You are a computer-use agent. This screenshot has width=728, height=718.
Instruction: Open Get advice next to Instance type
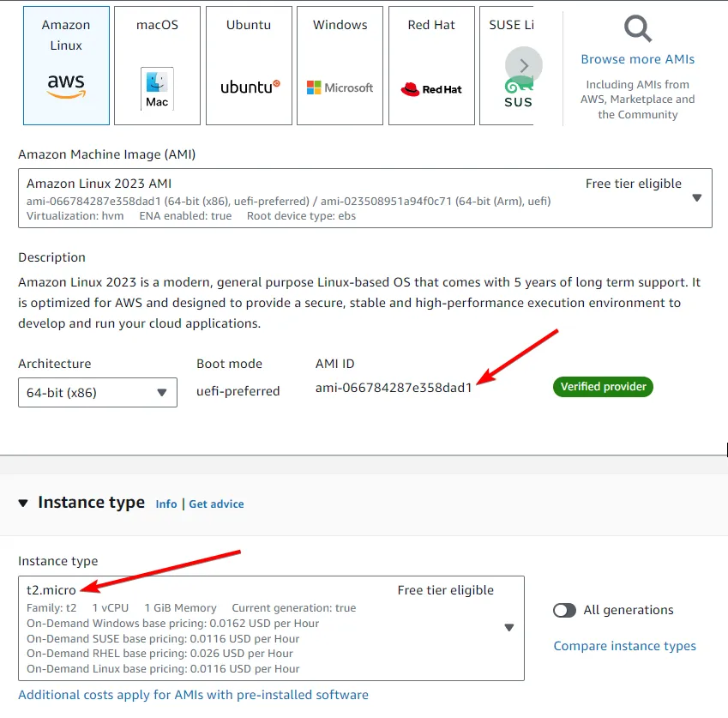coord(216,504)
